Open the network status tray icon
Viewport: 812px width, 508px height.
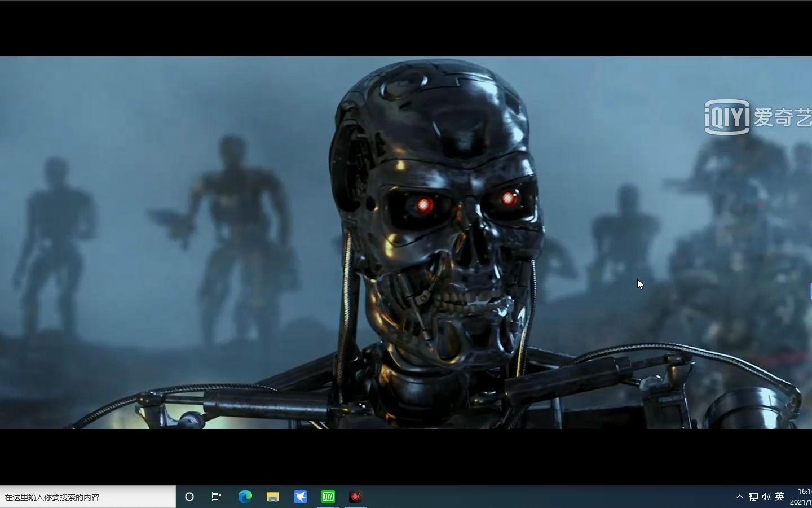[x=753, y=497]
